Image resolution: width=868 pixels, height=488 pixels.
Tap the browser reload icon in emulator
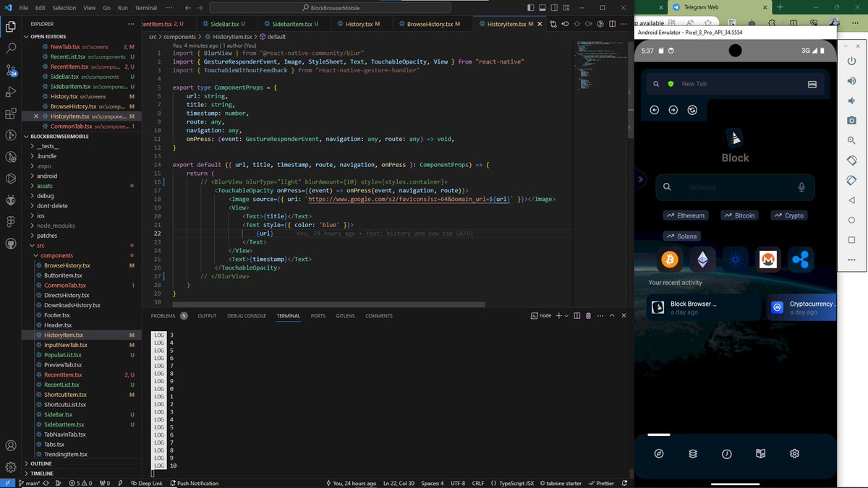click(x=692, y=110)
